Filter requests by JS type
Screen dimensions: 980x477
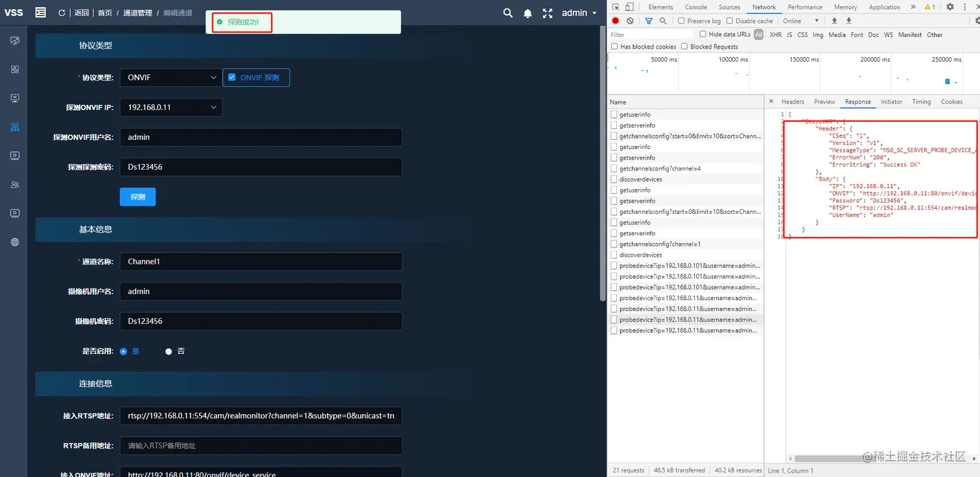pyautogui.click(x=789, y=35)
